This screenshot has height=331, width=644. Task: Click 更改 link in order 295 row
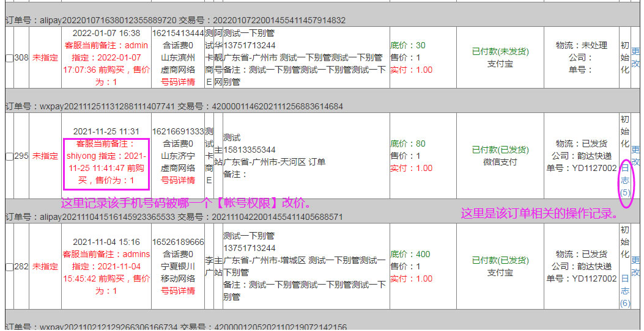pyautogui.click(x=635, y=156)
